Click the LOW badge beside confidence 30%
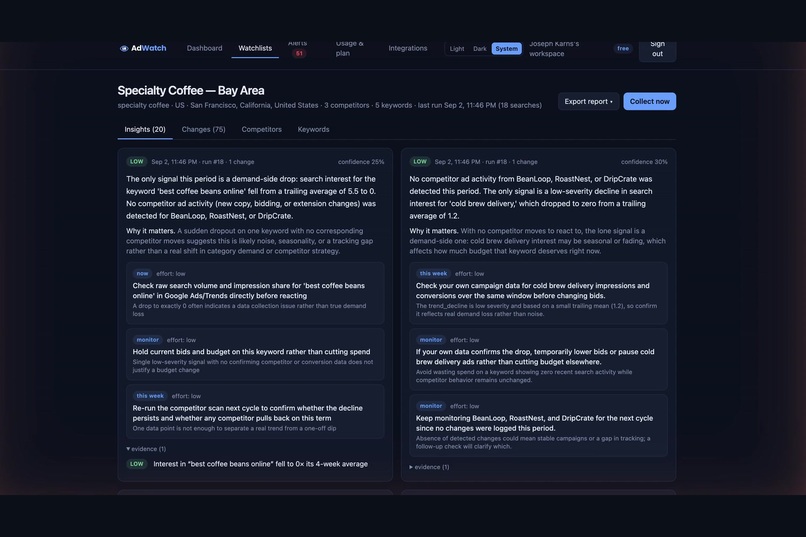The height and width of the screenshot is (537, 806). (420, 161)
